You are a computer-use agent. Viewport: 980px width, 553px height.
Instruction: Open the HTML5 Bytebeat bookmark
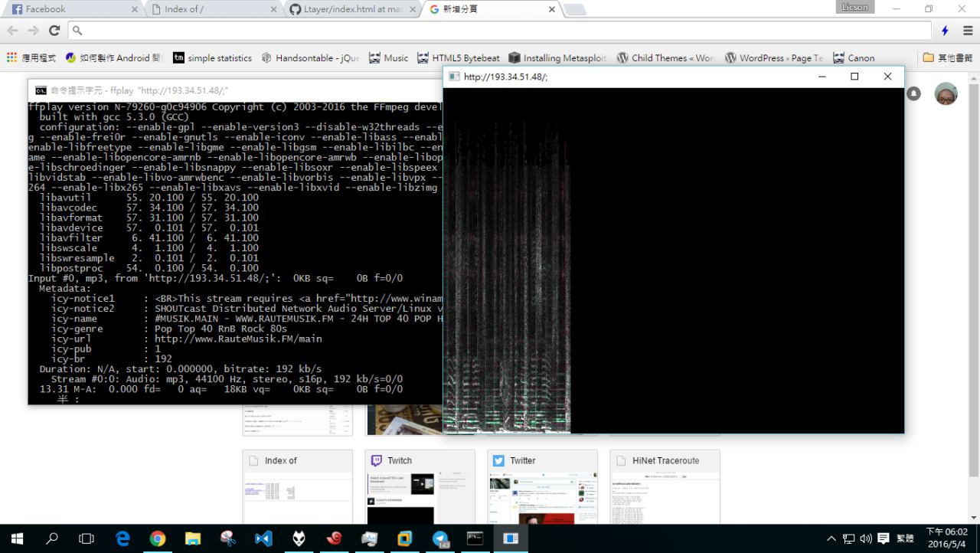(458, 58)
